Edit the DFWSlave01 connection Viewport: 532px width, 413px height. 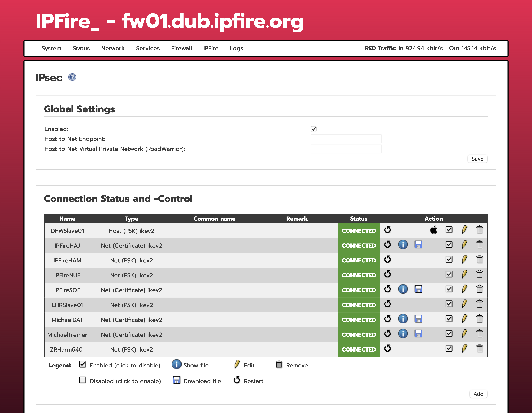tap(464, 230)
